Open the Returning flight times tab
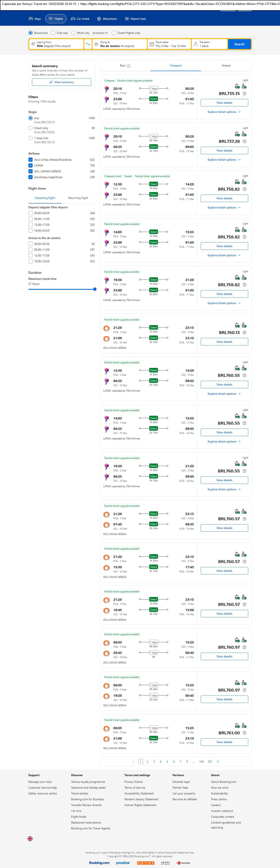The width and height of the screenshot is (280, 868). (x=78, y=198)
